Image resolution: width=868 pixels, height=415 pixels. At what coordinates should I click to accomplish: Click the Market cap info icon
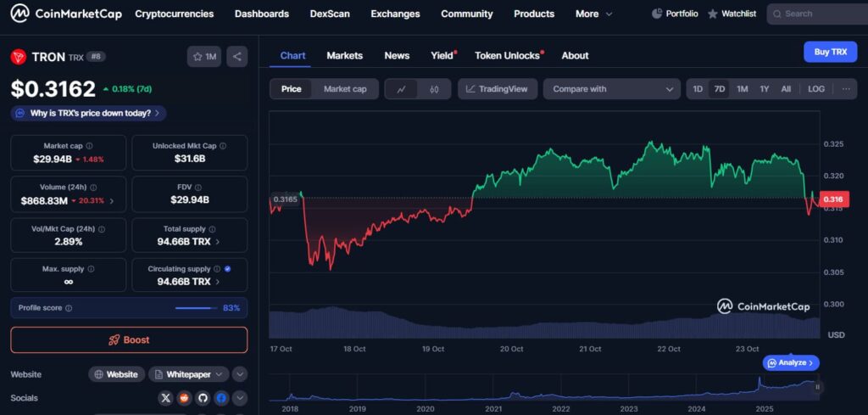tap(90, 146)
